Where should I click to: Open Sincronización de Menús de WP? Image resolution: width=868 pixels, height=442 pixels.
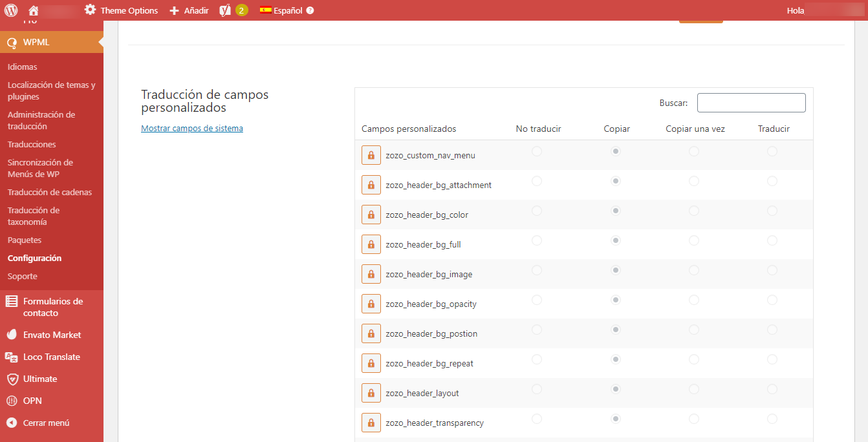click(40, 168)
